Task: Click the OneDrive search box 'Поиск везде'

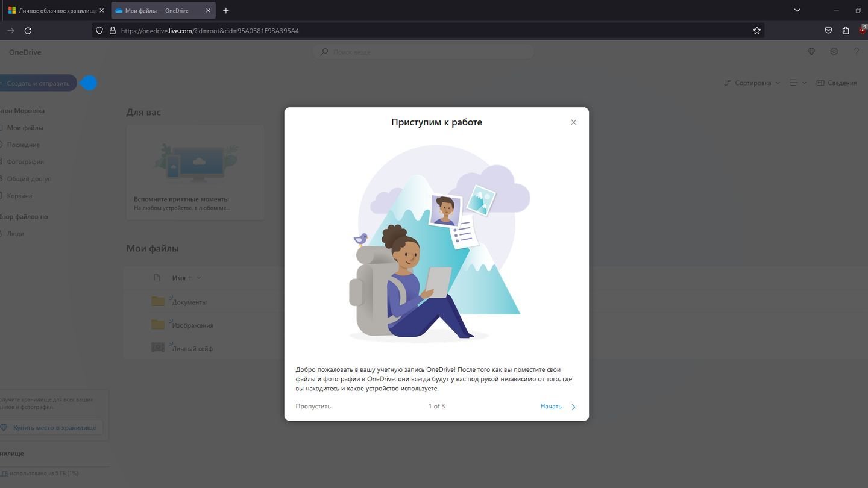Action: pyautogui.click(x=423, y=52)
